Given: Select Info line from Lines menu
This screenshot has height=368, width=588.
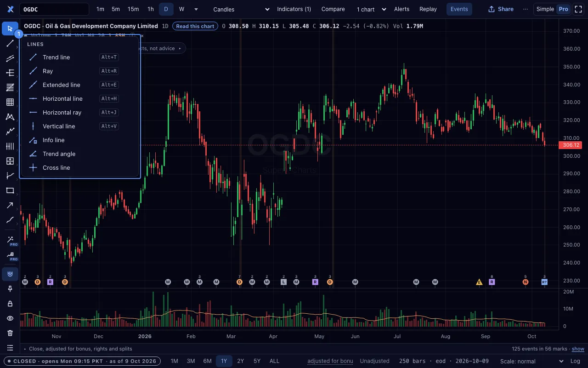Looking at the screenshot, I should (80, 140).
